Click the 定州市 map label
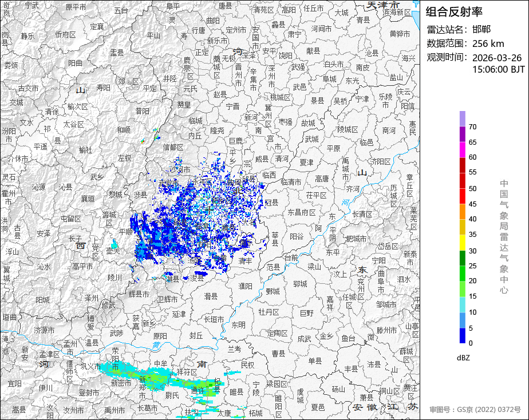Image resolution: width=529 pixels, height=420 pixels. [236, 30]
